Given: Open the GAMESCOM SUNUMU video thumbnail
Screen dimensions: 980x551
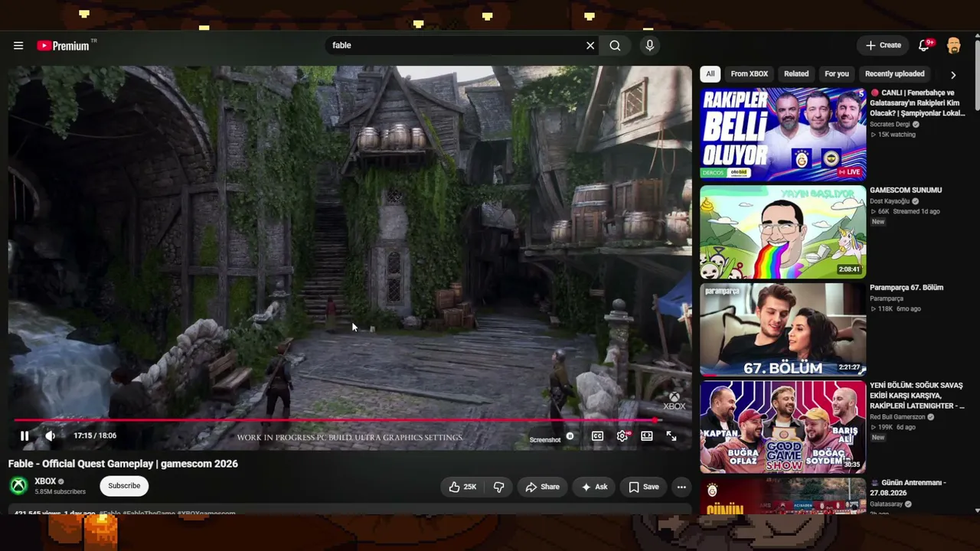Looking at the screenshot, I should coord(783,232).
